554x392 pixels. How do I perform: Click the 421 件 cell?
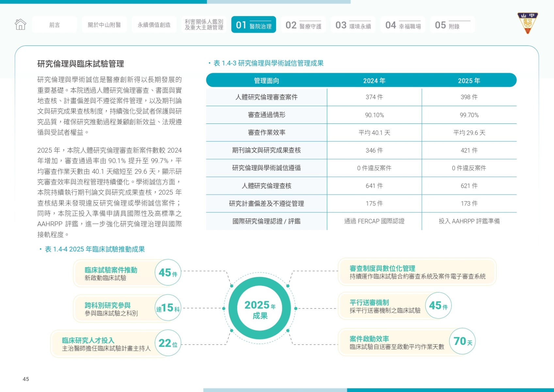tap(469, 150)
